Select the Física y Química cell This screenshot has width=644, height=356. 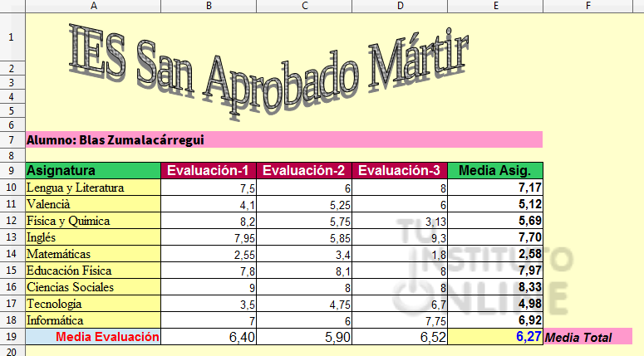(x=93, y=220)
